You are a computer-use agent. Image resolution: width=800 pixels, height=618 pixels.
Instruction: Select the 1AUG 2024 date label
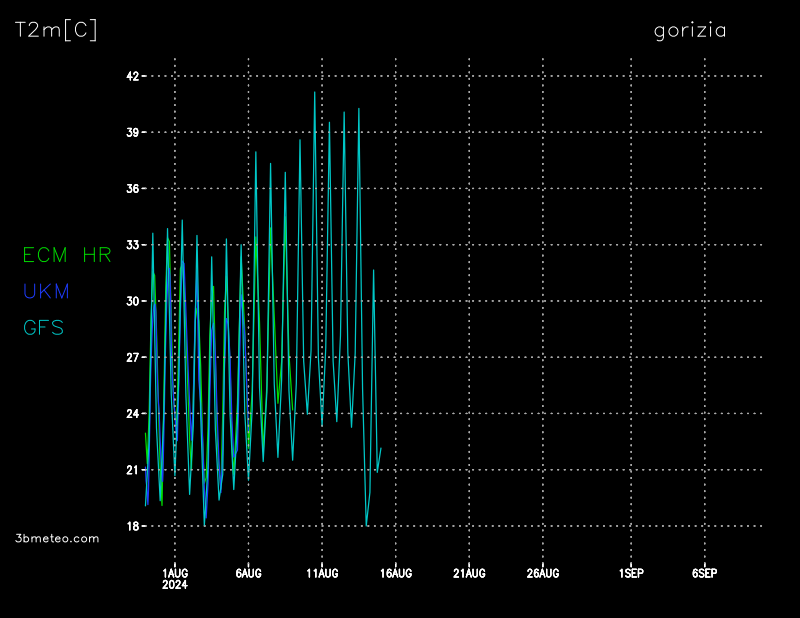[175, 578]
